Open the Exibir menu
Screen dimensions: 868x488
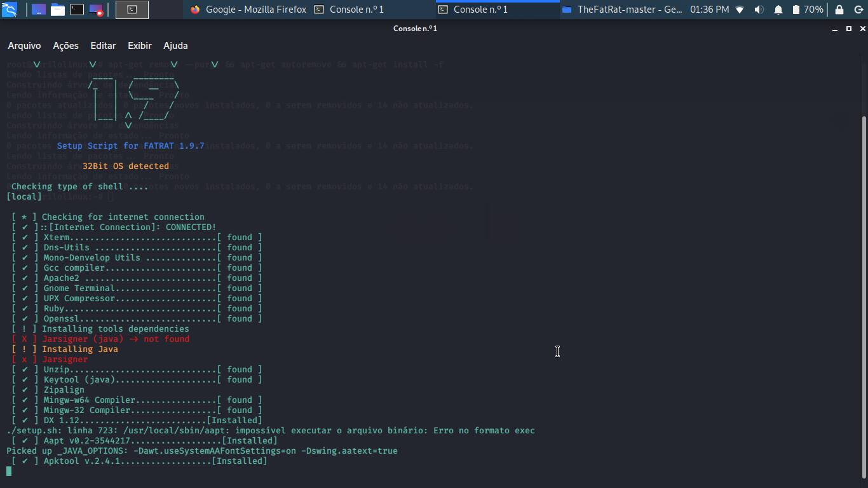140,46
